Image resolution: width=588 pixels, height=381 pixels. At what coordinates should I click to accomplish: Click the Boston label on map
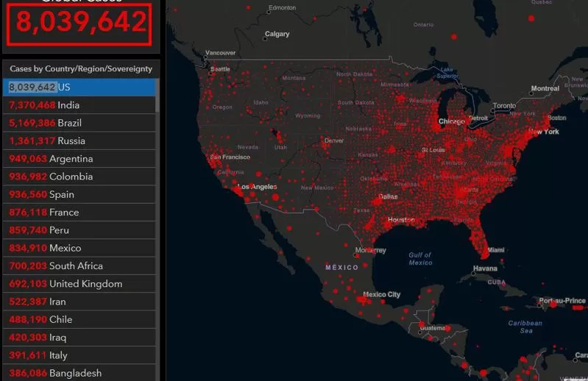557,118
